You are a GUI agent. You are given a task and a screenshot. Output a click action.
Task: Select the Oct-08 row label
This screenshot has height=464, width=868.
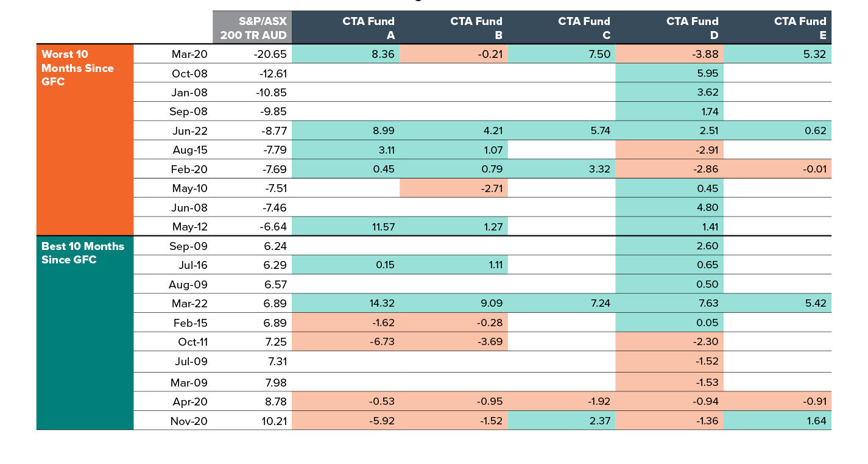pyautogui.click(x=189, y=74)
